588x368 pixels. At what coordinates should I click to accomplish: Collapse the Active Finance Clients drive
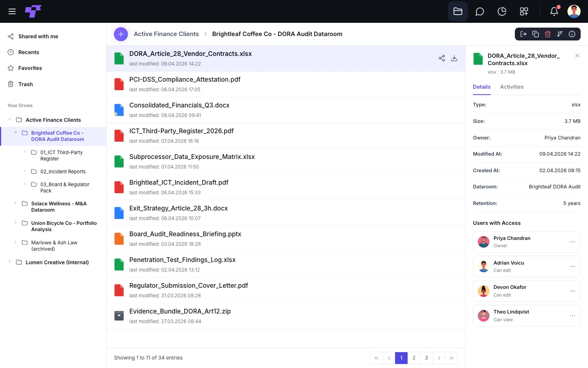click(x=10, y=120)
